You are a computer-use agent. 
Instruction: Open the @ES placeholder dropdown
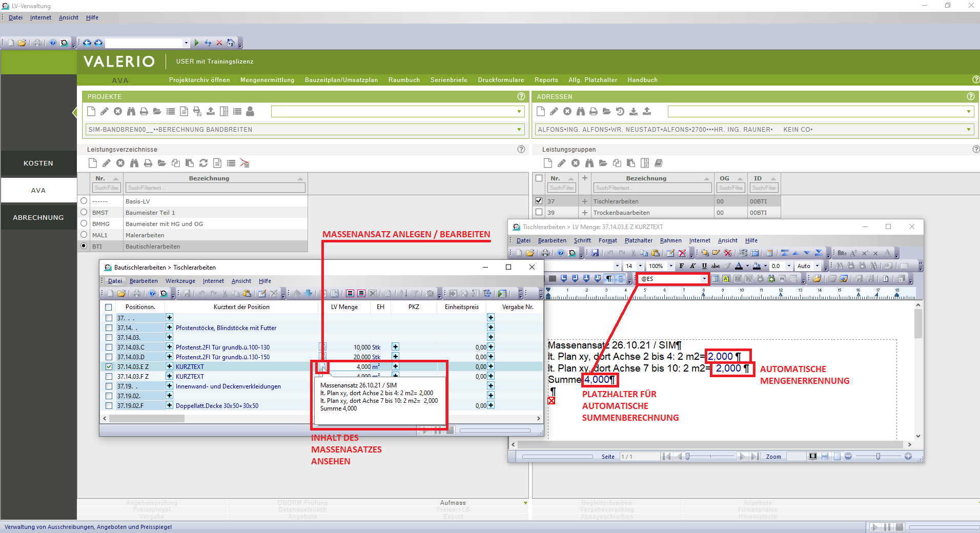tap(704, 279)
